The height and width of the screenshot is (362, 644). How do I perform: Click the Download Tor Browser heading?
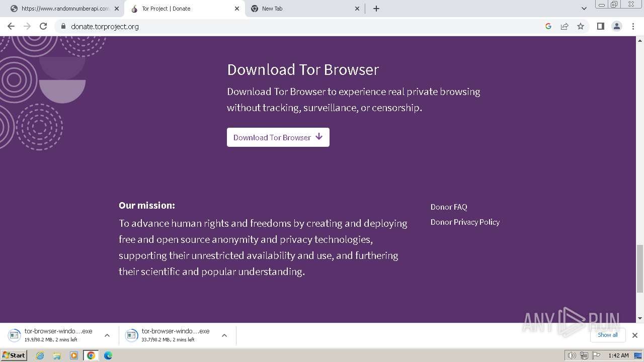pyautogui.click(x=303, y=69)
